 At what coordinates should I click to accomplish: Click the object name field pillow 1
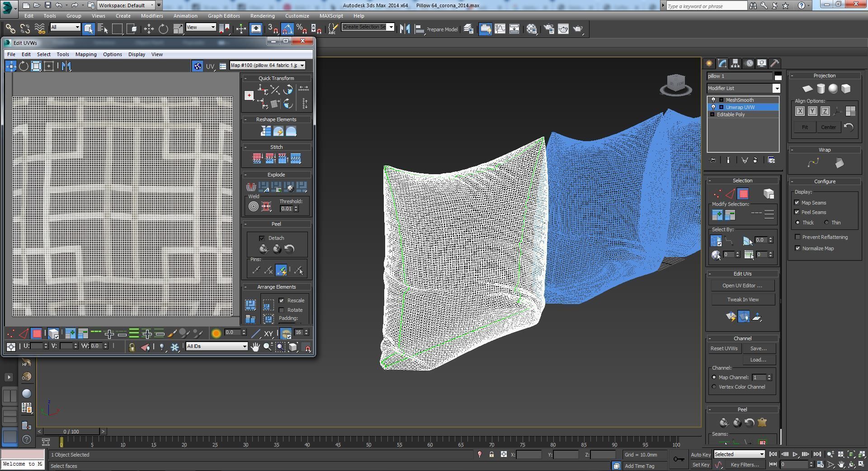[x=740, y=76]
